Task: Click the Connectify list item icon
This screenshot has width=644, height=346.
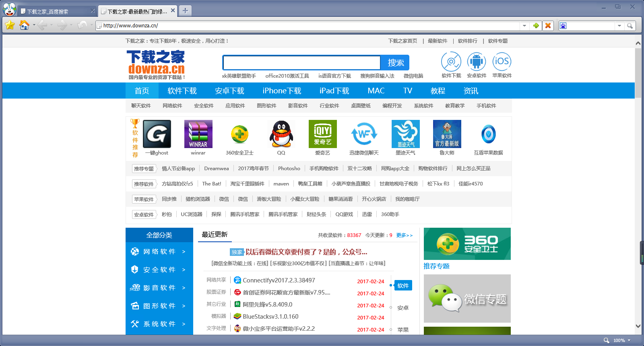Action: pos(237,280)
